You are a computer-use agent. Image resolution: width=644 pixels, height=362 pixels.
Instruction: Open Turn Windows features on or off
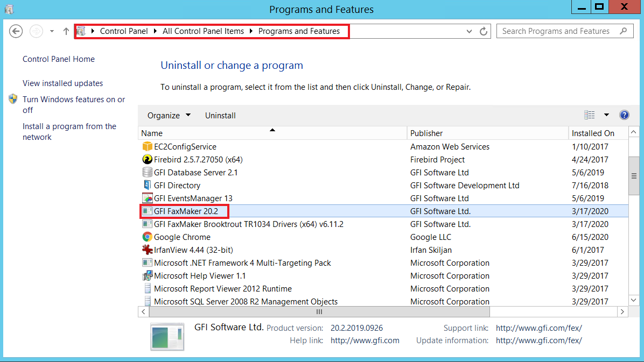coord(74,105)
